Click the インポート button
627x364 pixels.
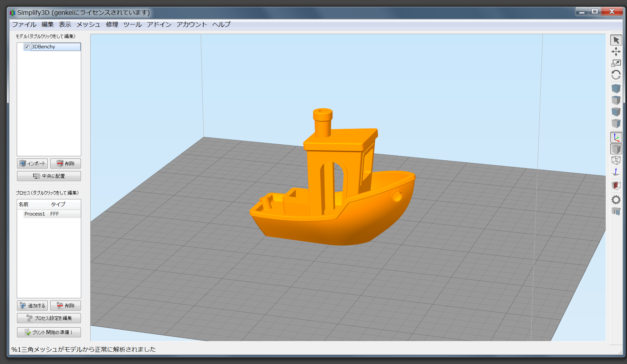33,164
